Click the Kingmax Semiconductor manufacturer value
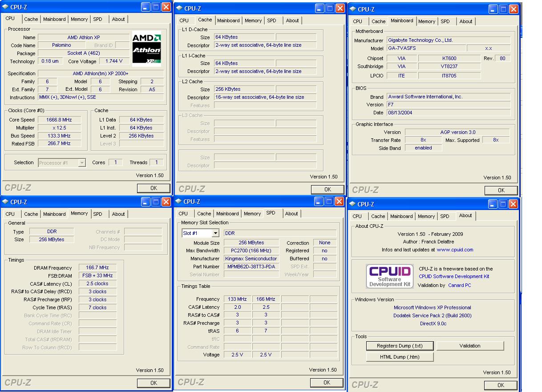 click(251, 259)
